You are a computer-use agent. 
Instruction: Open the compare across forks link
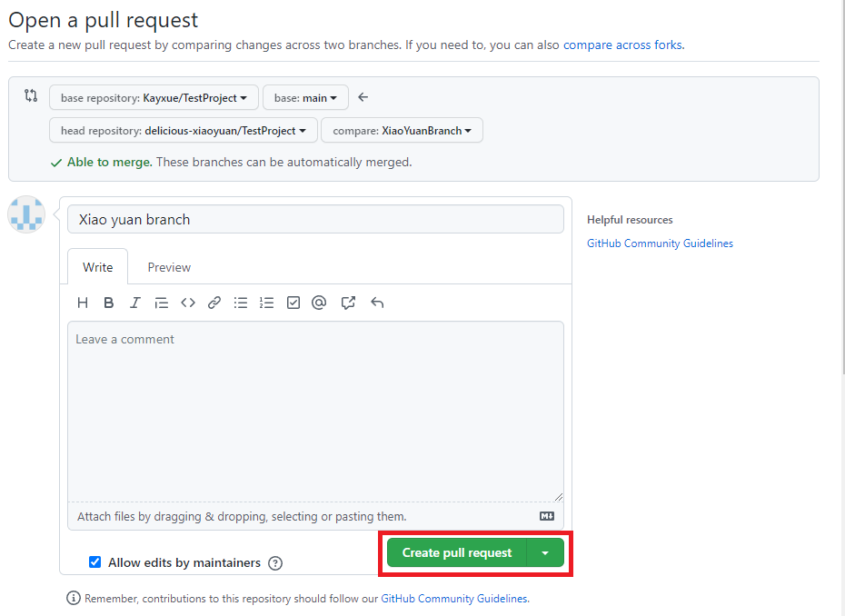pos(621,44)
